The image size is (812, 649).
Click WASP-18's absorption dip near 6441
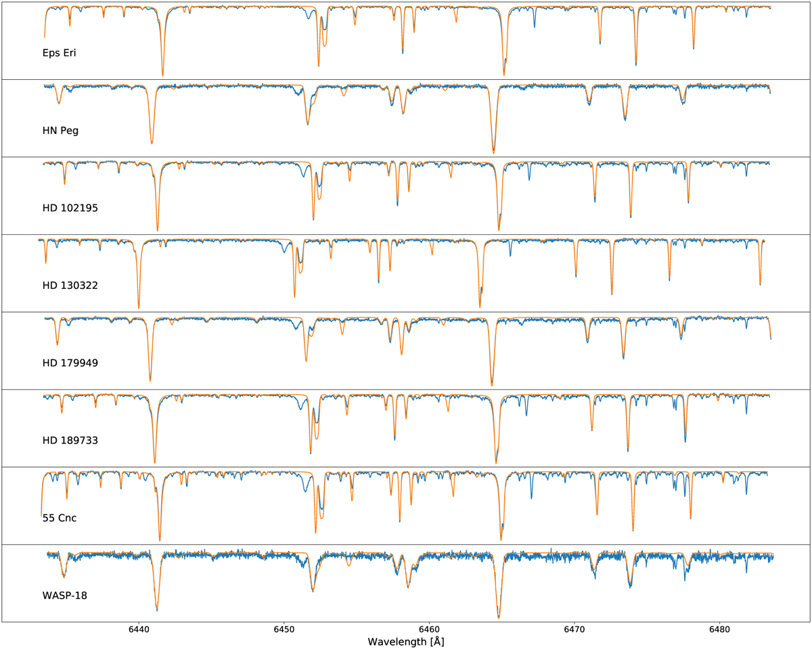point(156,606)
